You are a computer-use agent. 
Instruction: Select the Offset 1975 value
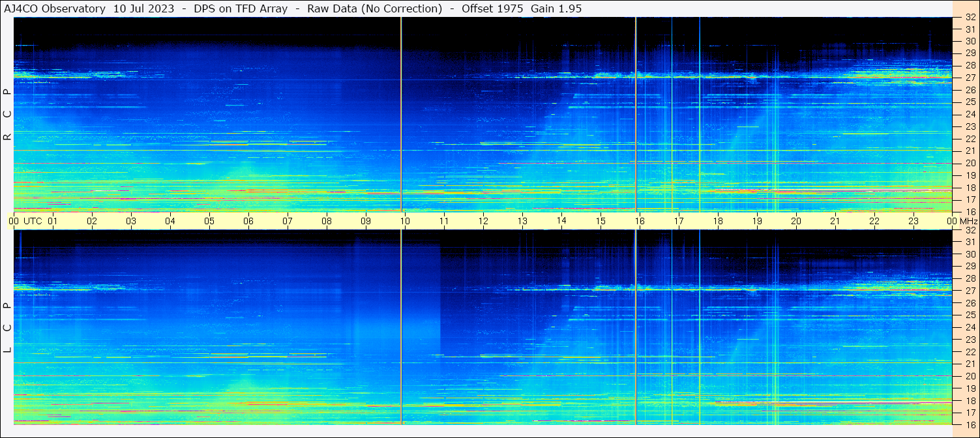point(492,8)
